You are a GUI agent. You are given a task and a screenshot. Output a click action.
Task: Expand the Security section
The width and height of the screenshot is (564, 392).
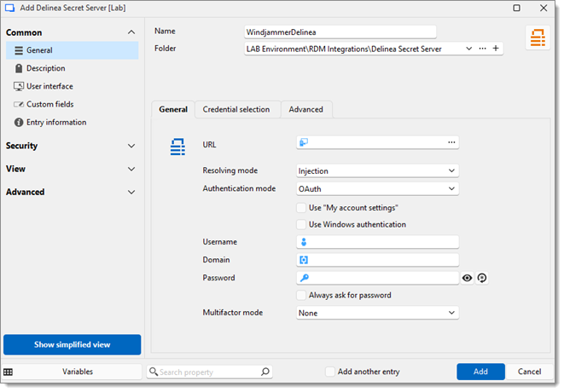(70, 146)
